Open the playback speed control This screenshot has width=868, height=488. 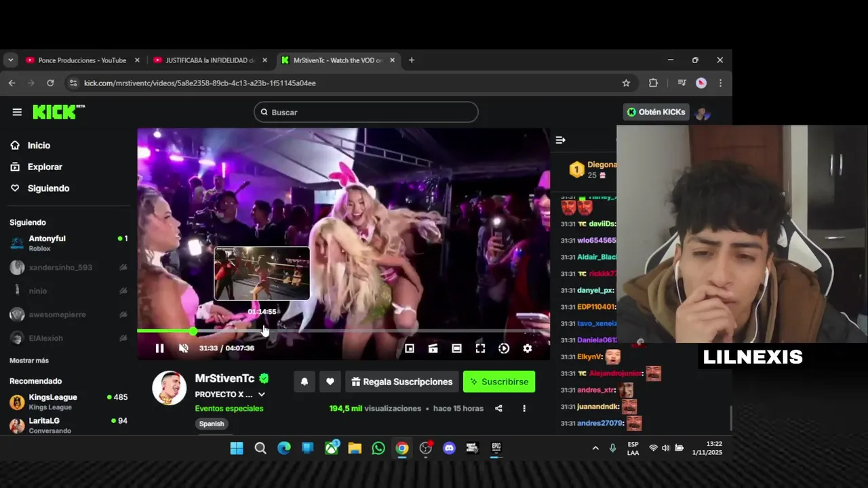(504, 348)
